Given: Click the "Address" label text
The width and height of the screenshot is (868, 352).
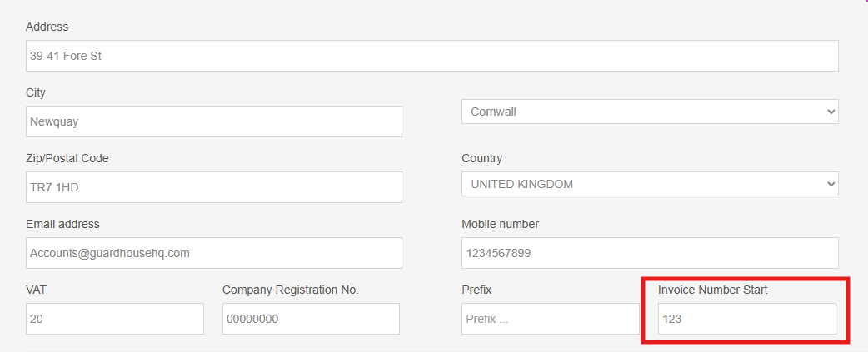Looking at the screenshot, I should pos(47,27).
